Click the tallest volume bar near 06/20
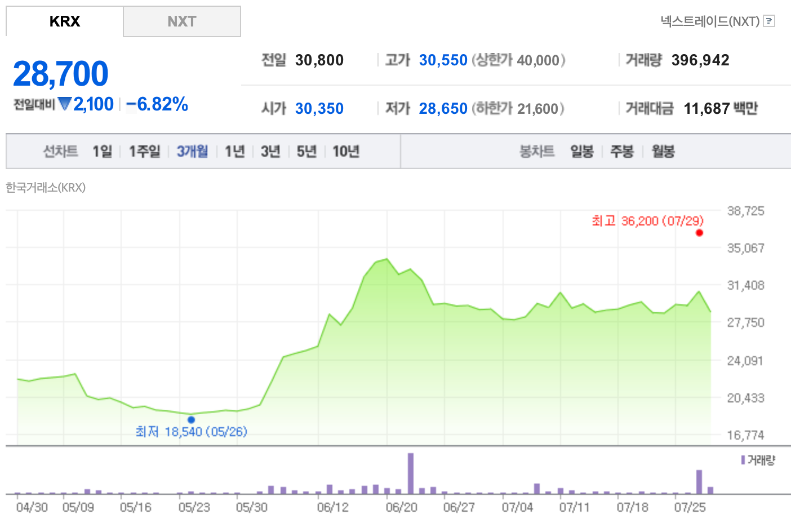This screenshot has height=532, width=791. coord(411,473)
